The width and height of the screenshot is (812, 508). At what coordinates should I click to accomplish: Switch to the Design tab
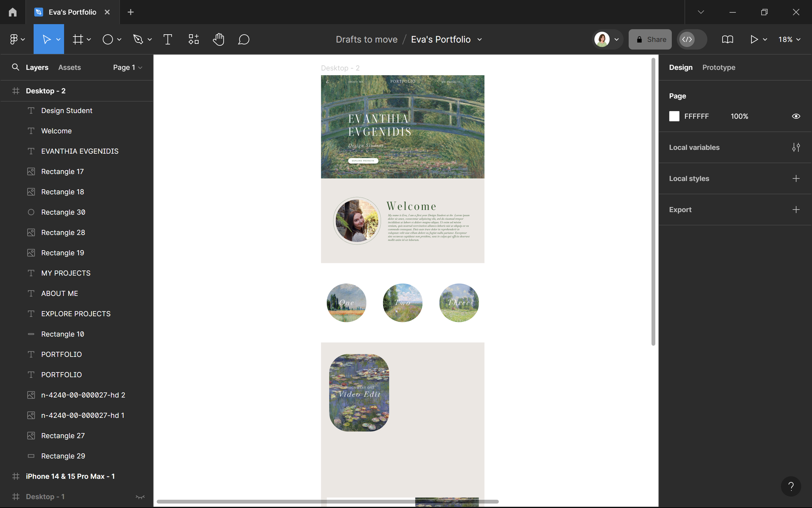680,67
